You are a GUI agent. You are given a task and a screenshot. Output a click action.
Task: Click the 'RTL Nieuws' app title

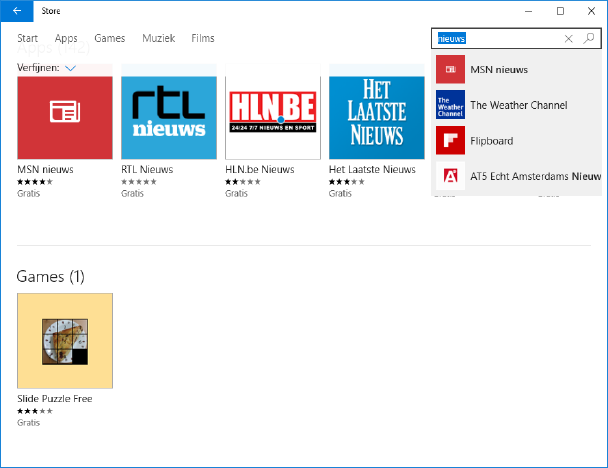click(x=147, y=169)
